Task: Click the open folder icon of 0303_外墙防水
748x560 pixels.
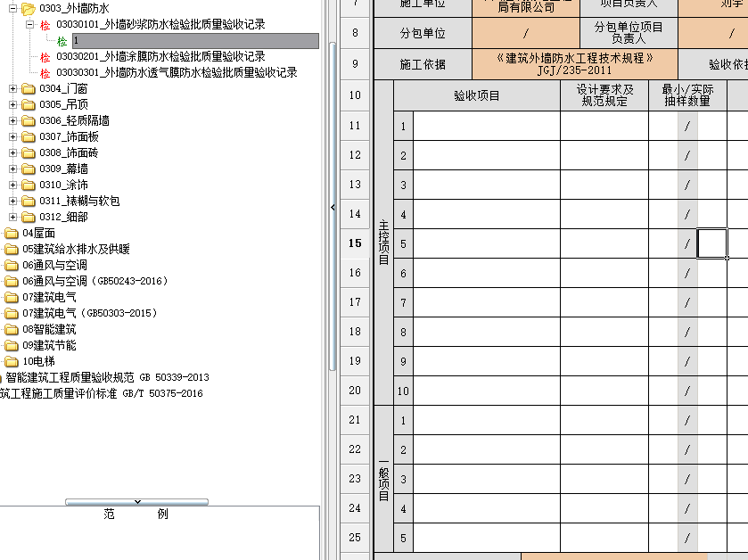Action: tap(29, 9)
